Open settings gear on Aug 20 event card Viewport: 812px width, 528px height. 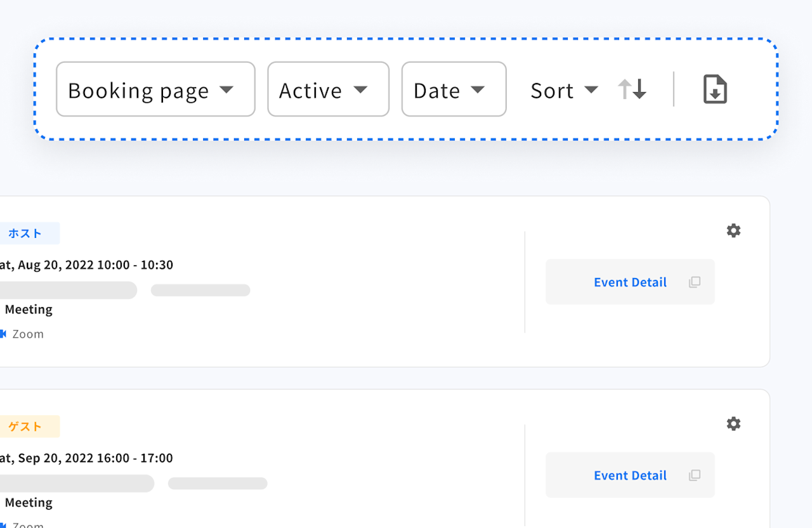733,231
